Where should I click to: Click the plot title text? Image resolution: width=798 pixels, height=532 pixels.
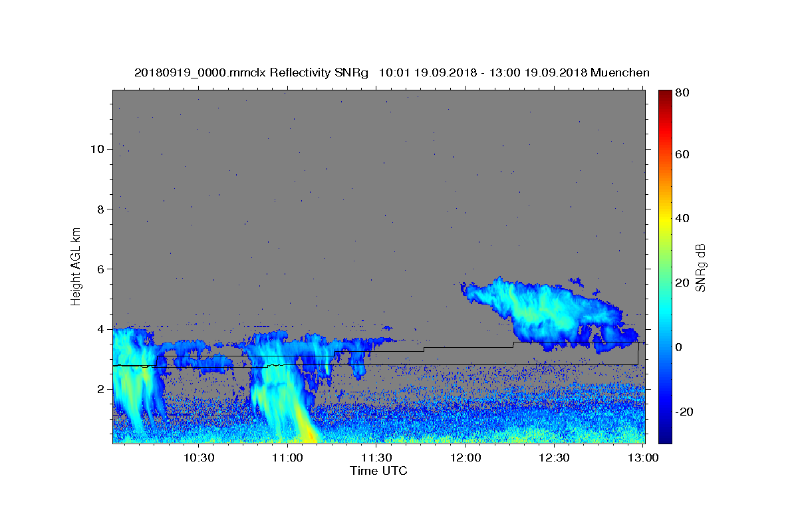click(x=392, y=72)
